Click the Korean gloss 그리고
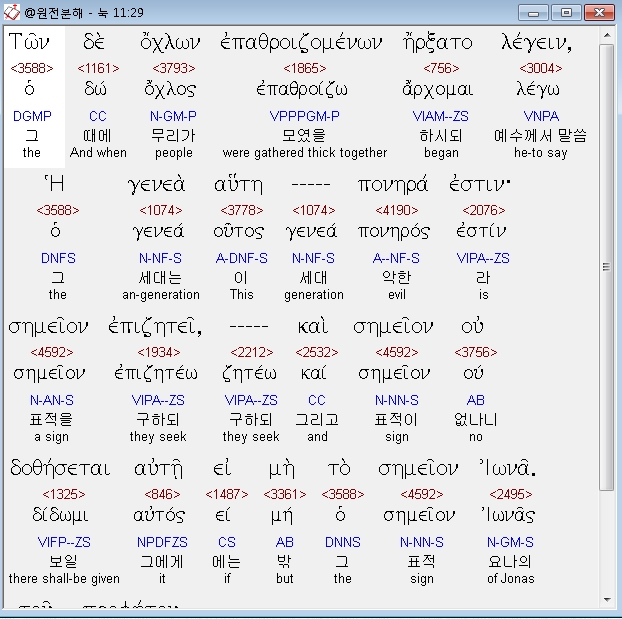622x619 pixels. [317, 420]
